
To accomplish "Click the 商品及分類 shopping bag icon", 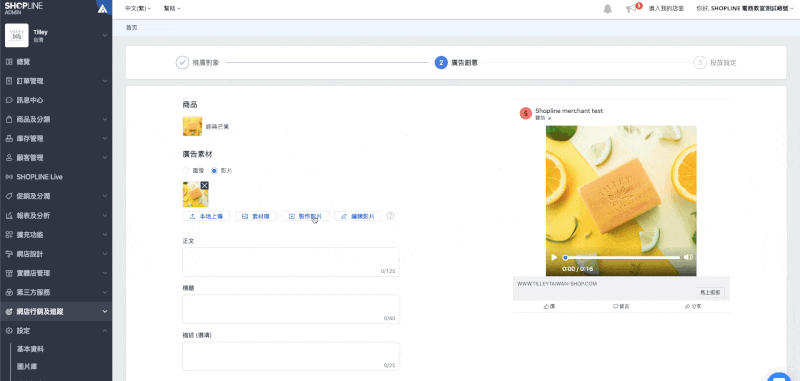I will point(9,119).
